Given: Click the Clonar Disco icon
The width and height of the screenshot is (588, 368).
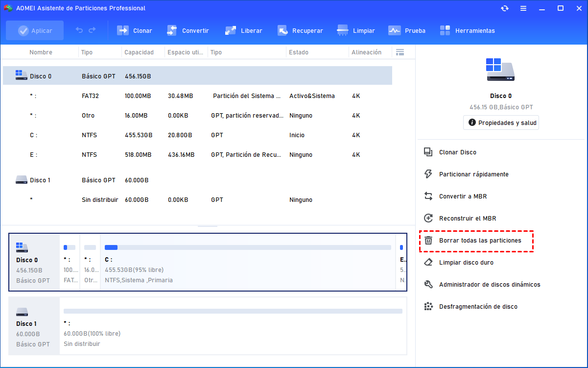Looking at the screenshot, I should pyautogui.click(x=428, y=152).
